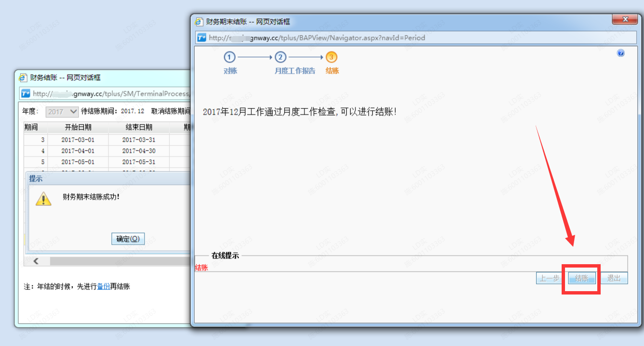Select cell 2017-04-01

tap(78, 151)
